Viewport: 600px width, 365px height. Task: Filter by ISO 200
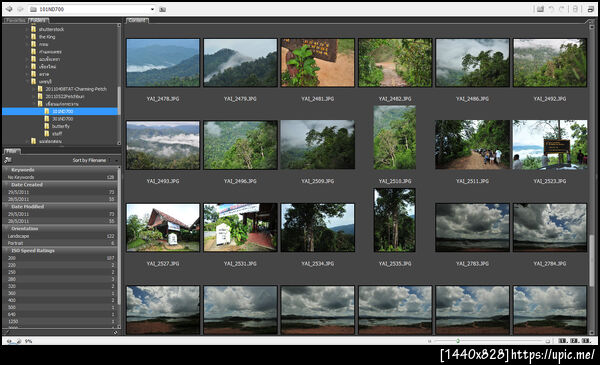point(61,258)
